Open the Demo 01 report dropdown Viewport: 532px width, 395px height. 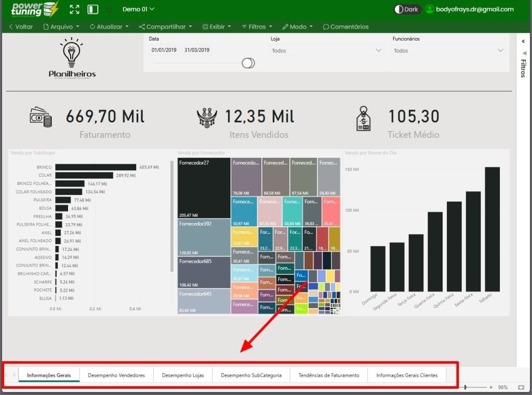pyautogui.click(x=138, y=9)
